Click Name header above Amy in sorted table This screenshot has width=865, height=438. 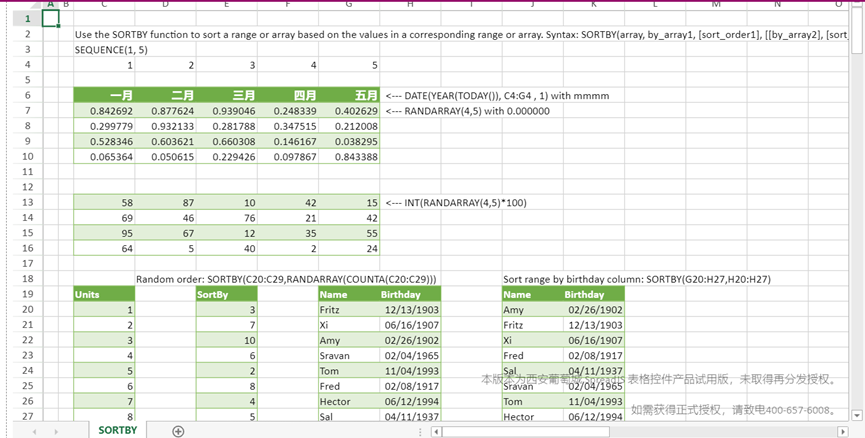pyautogui.click(x=533, y=294)
